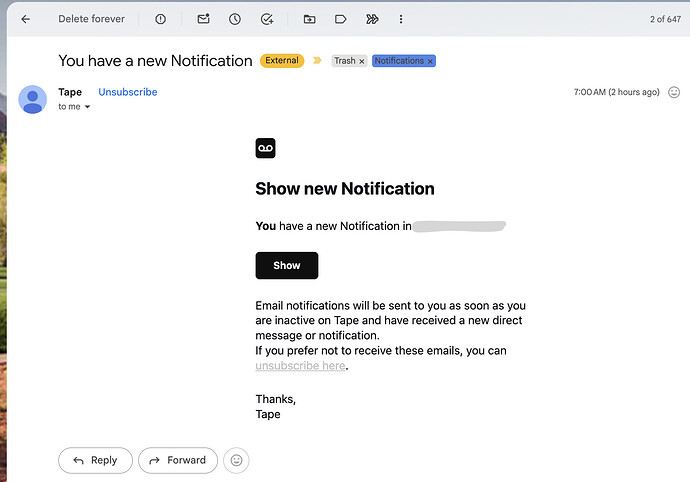Expand the 'to me' recipient details
The width and height of the screenshot is (690, 482).
87,107
